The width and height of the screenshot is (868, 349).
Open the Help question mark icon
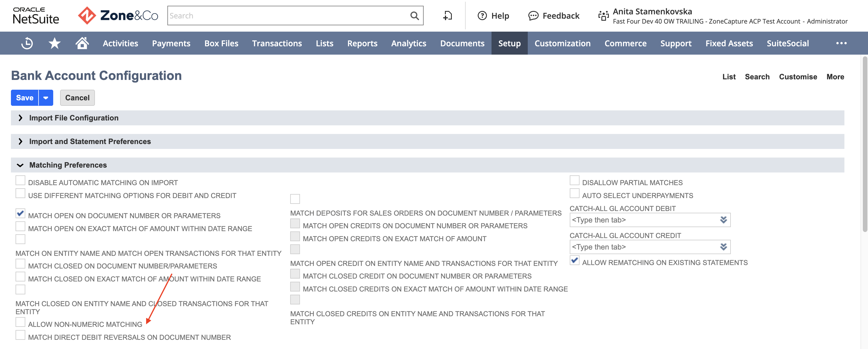click(x=482, y=16)
